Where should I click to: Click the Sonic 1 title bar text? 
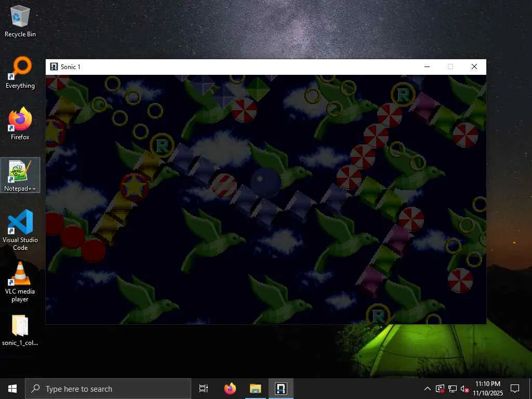tap(71, 67)
